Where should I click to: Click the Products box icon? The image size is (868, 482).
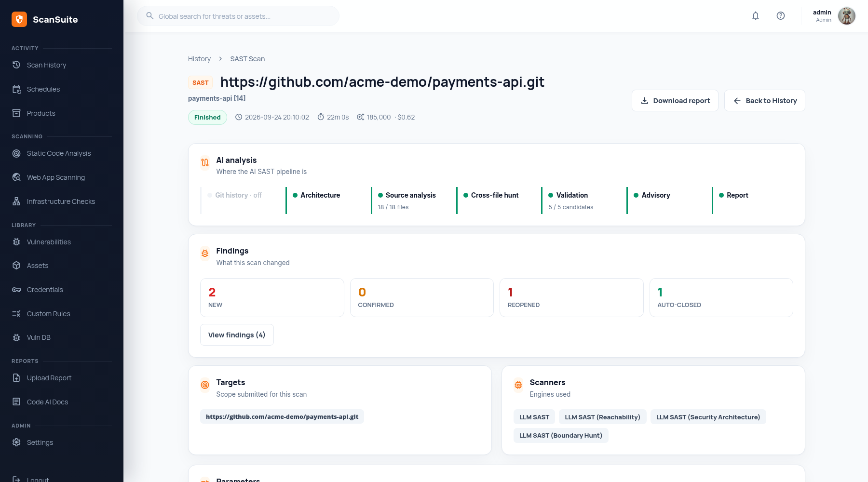(x=16, y=113)
